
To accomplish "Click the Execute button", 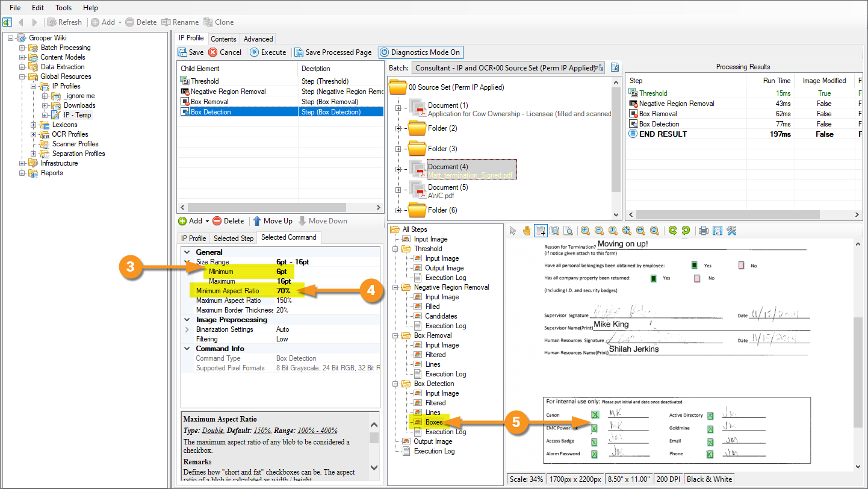I will 268,52.
